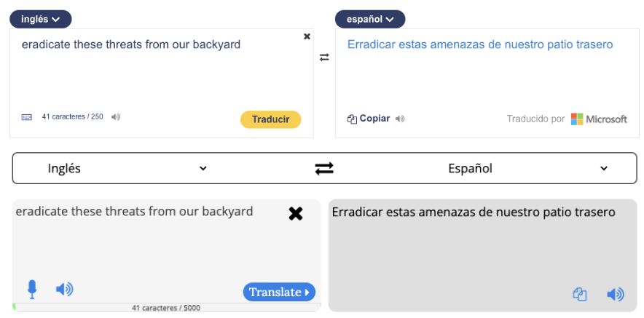This screenshot has height=318, width=644.
Task: Click the keyboard icon in the top translator
Action: pyautogui.click(x=27, y=116)
